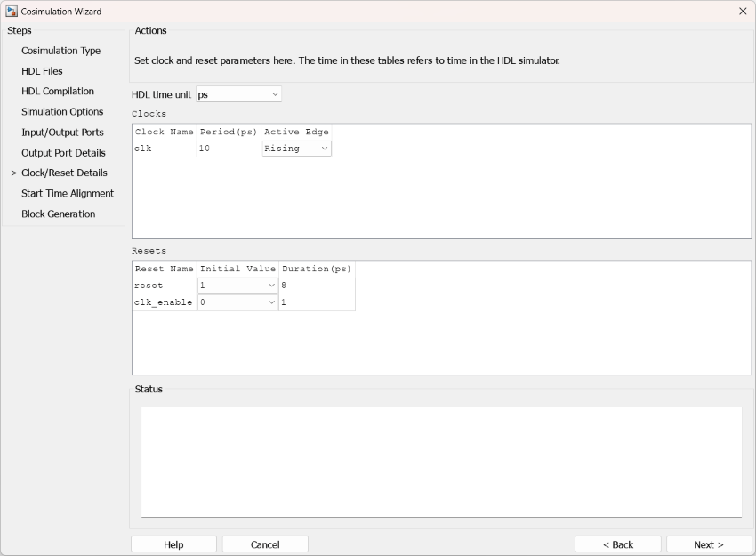Click the Help button
Viewport: 756px width, 556px height.
point(173,544)
